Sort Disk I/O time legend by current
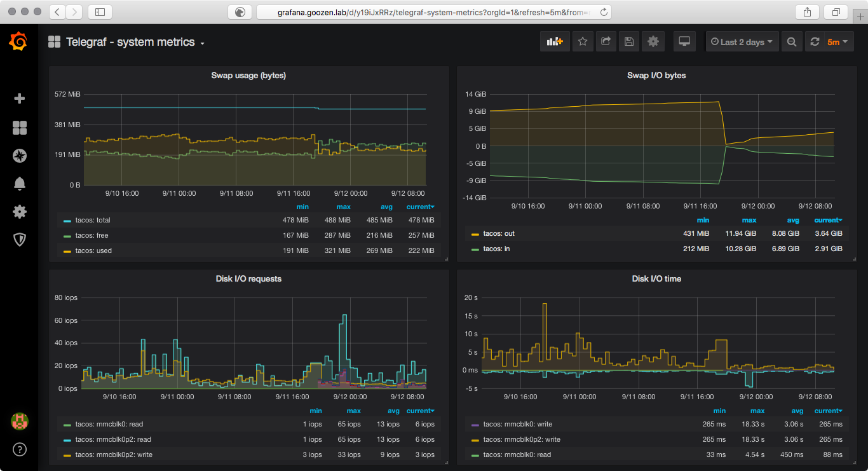The height and width of the screenshot is (471, 868). [x=829, y=411]
